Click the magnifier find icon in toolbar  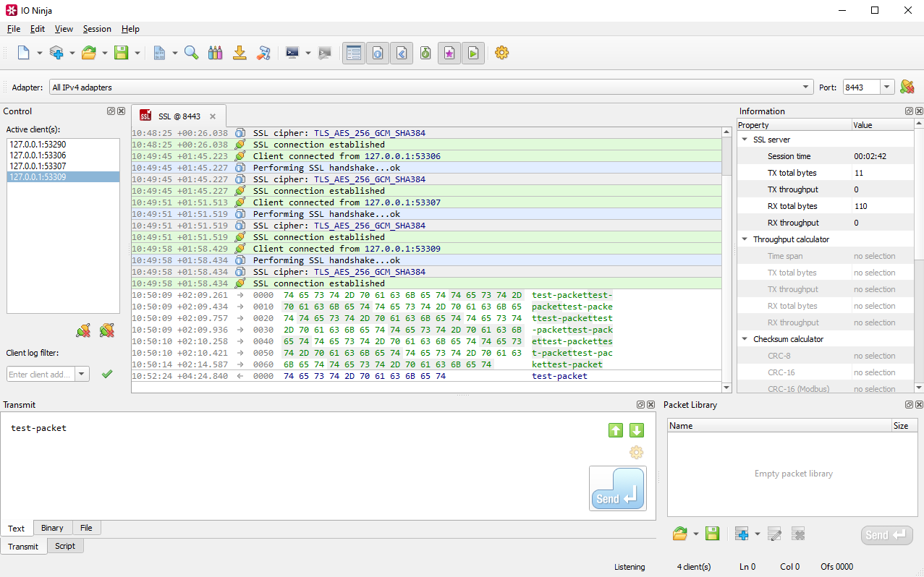click(x=191, y=53)
